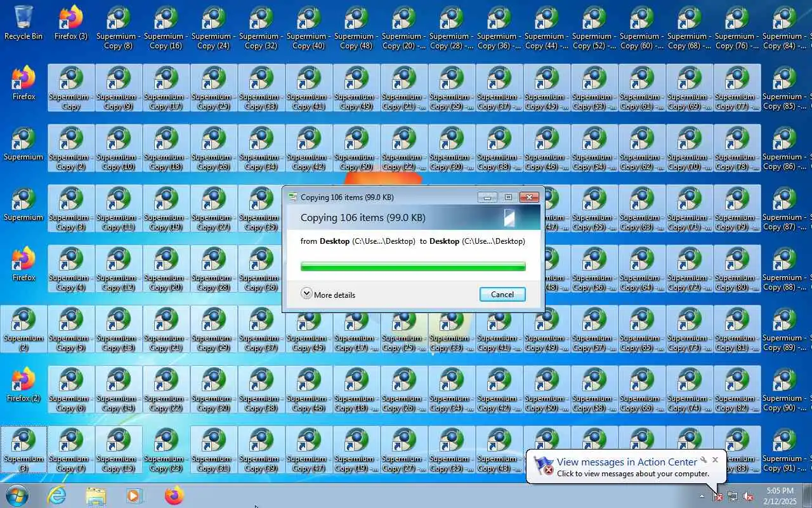Viewport: 812px width, 508px height.
Task: Select the Supermium (2) desktop shortcut
Action: pos(23,329)
